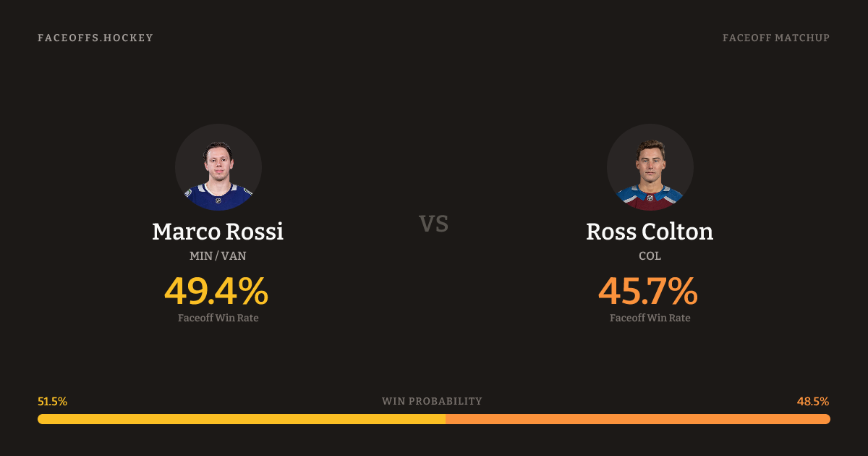Screen dimensions: 868x456
Task: Click Ross Colton's headshot photo
Action: point(650,167)
